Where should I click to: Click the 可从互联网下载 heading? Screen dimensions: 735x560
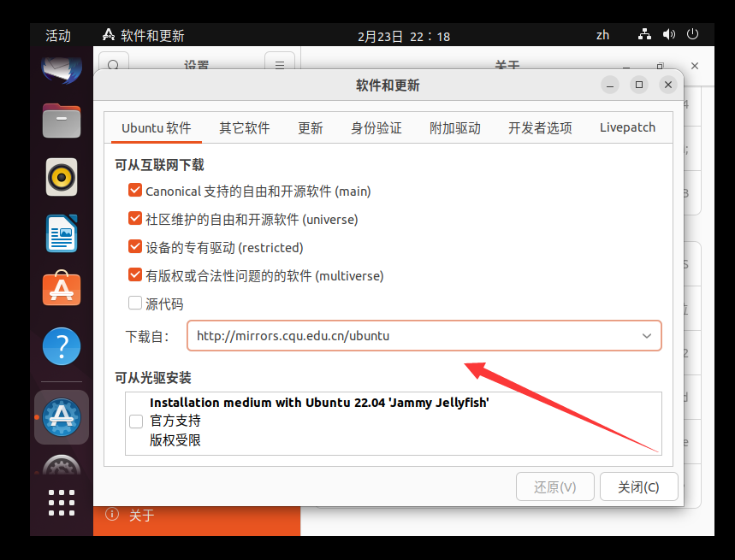pyautogui.click(x=160, y=165)
